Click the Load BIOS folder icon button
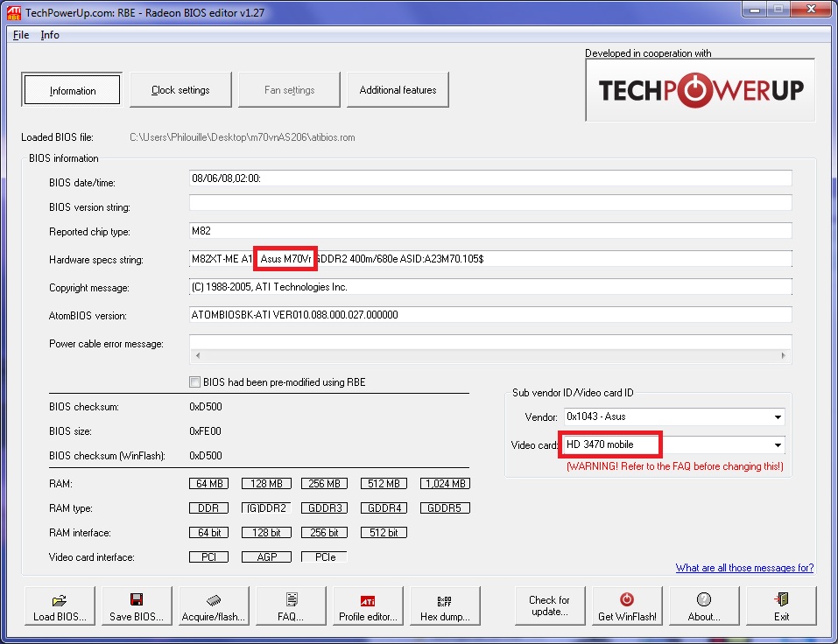 (x=60, y=600)
